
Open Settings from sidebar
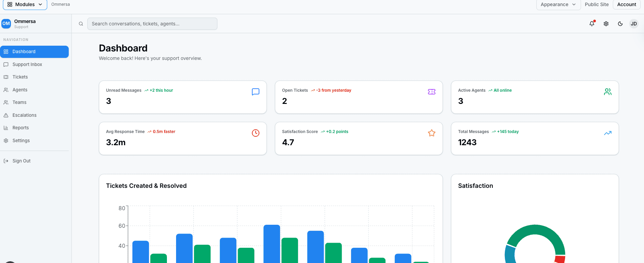34,140
